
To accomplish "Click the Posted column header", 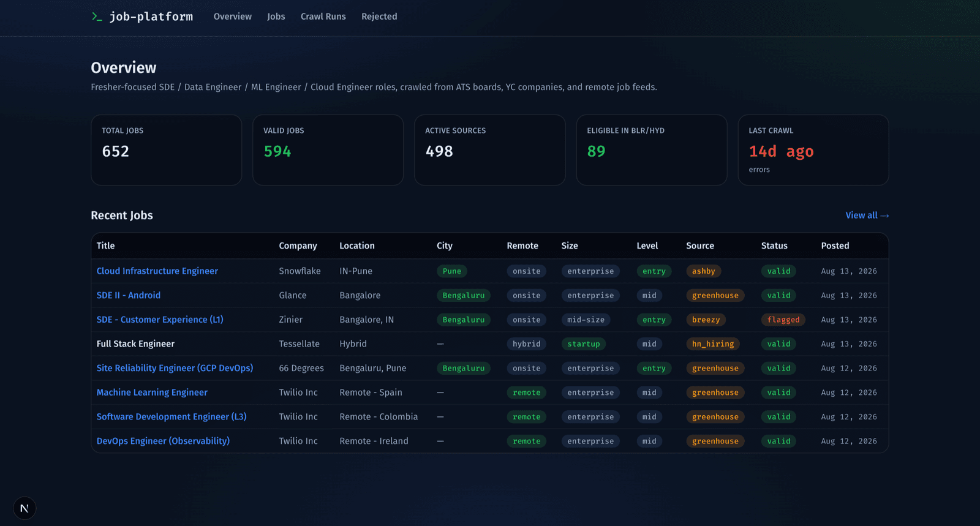I will pos(835,246).
